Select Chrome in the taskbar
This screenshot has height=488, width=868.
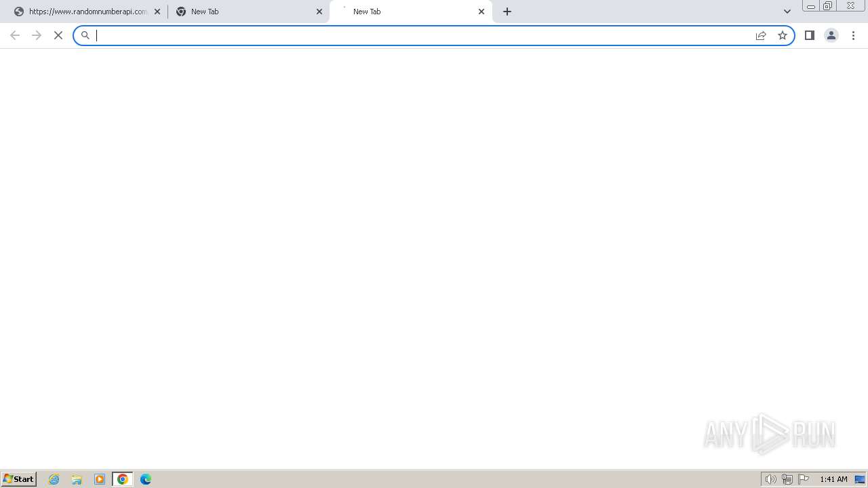[123, 479]
